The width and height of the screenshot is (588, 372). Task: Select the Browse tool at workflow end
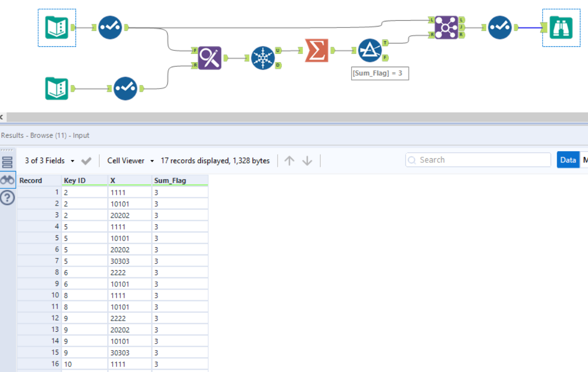(560, 28)
